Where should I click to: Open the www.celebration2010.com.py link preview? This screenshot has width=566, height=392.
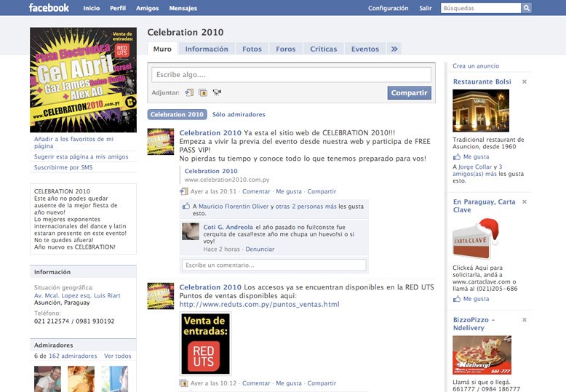pyautogui.click(x=227, y=180)
